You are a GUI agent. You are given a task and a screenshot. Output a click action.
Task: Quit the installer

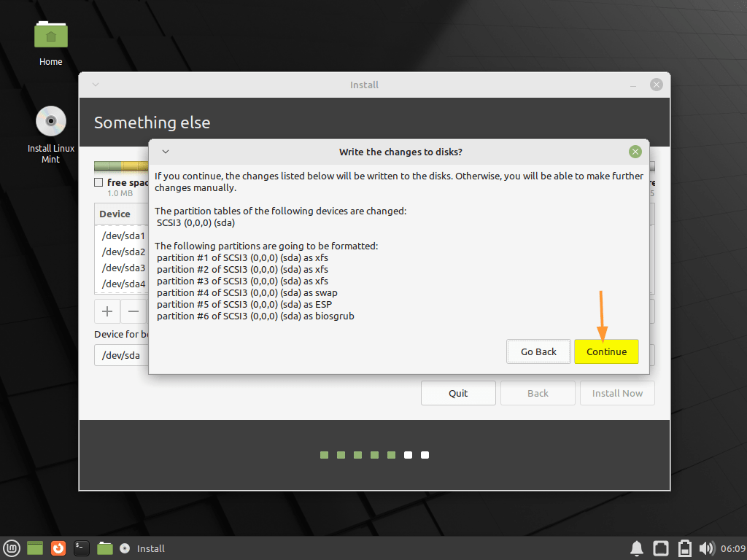click(x=458, y=392)
